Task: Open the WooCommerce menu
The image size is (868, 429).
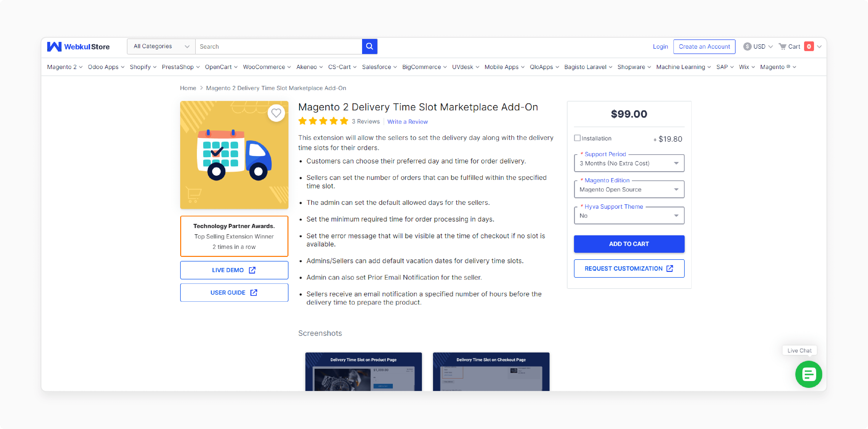Action: 267,67
